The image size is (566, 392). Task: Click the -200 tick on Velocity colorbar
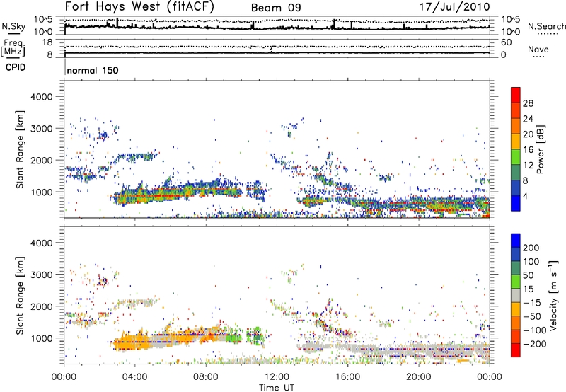point(535,344)
